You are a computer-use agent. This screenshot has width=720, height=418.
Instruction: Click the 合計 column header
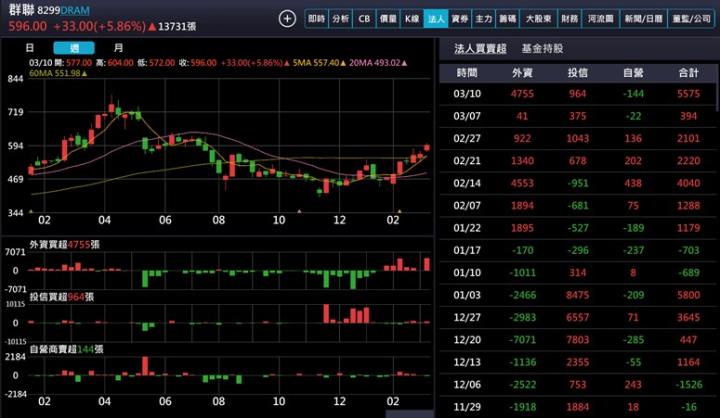(688, 73)
